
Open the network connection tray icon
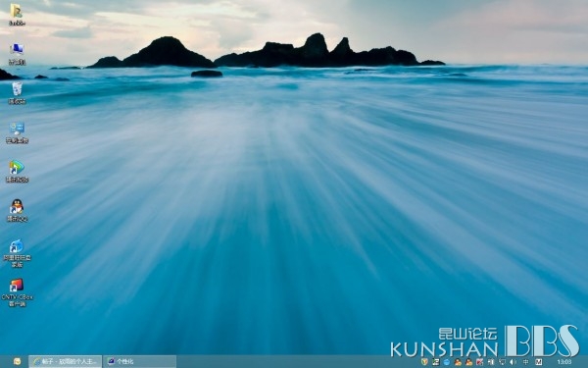[502, 362]
